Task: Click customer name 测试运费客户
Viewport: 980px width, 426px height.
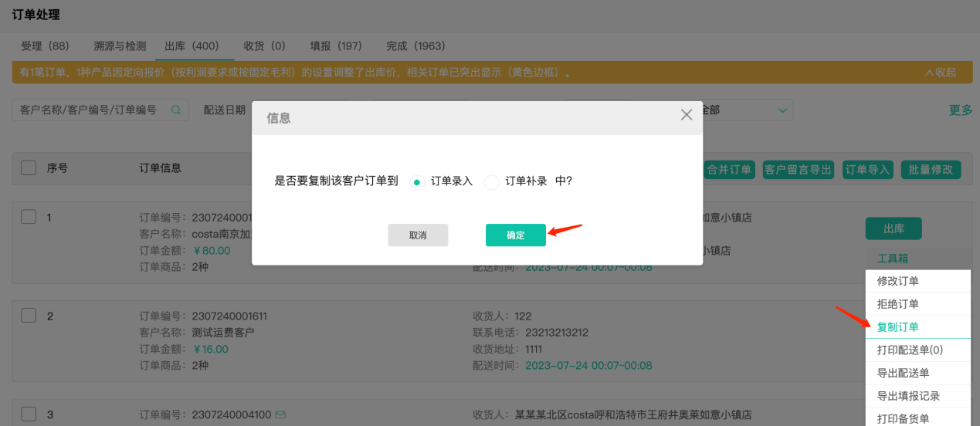Action: pos(222,333)
